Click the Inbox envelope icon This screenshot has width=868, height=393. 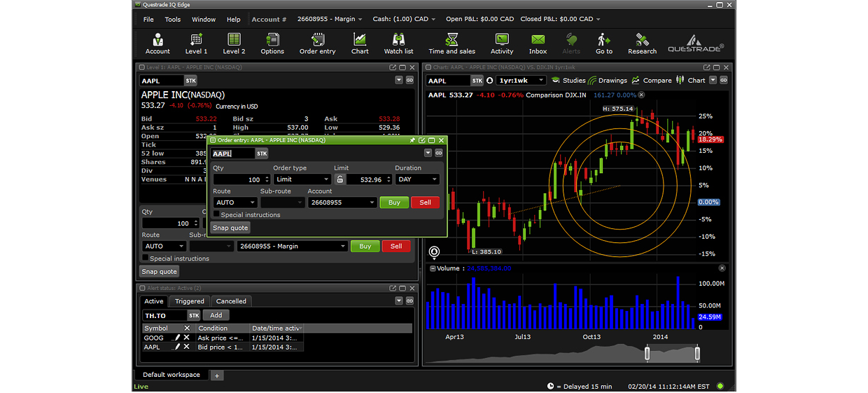538,43
